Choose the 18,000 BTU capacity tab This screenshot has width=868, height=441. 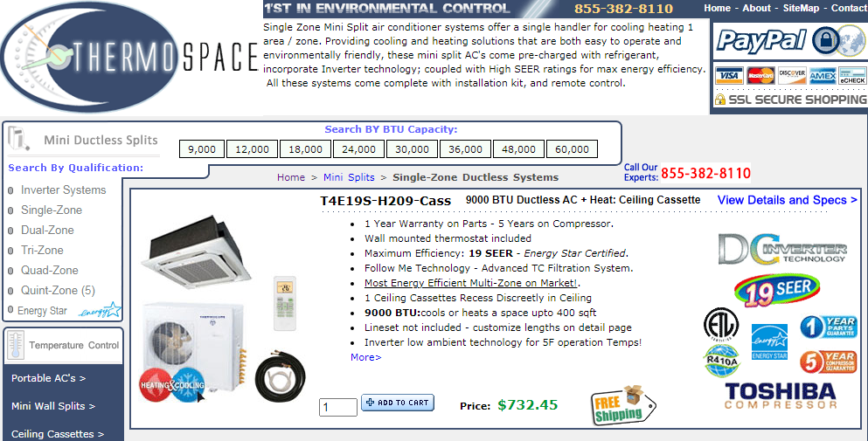tap(305, 149)
